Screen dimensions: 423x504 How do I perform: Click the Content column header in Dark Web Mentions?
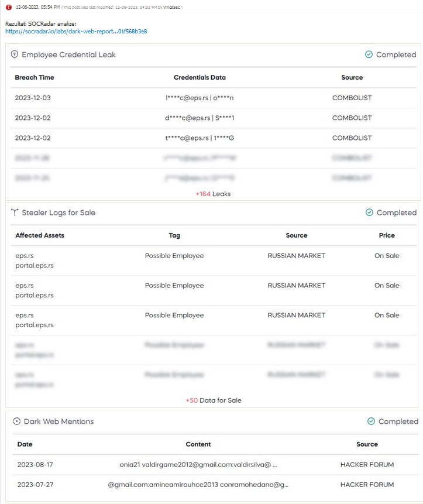198,444
